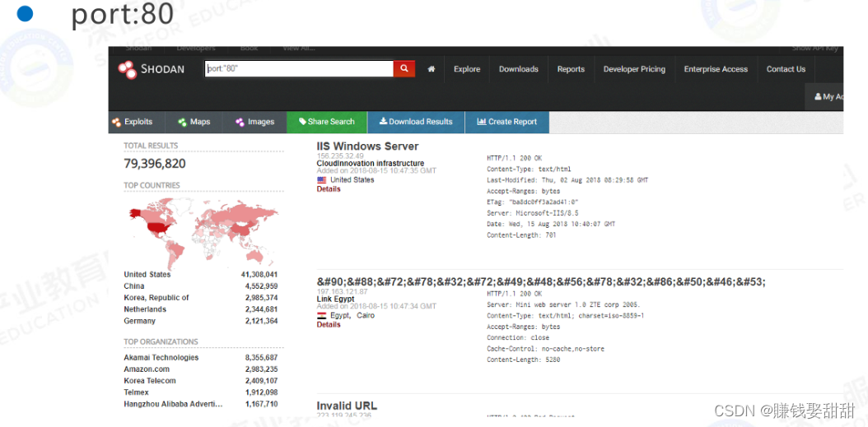This screenshot has width=868, height=427.
Task: Open Contact Us page
Action: click(786, 69)
